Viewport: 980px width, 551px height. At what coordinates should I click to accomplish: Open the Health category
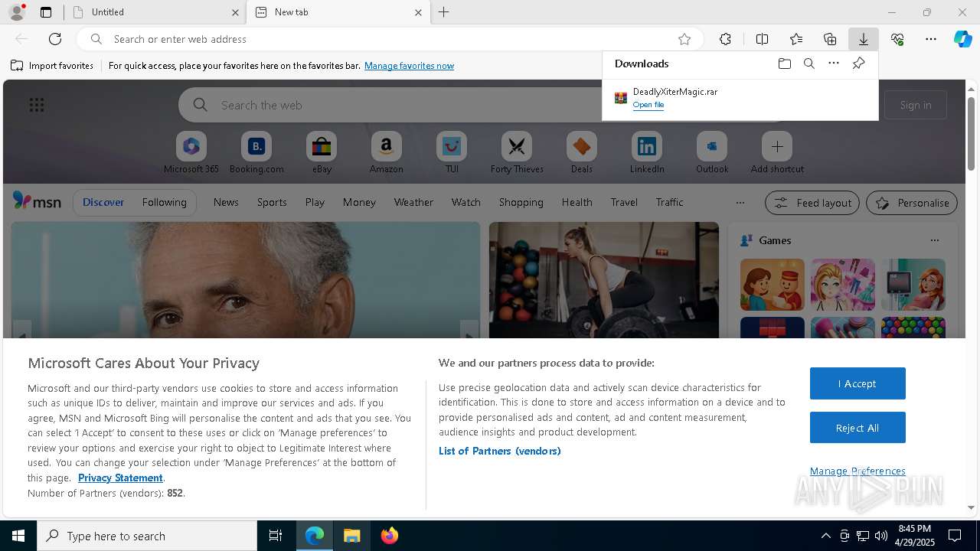[x=577, y=202]
